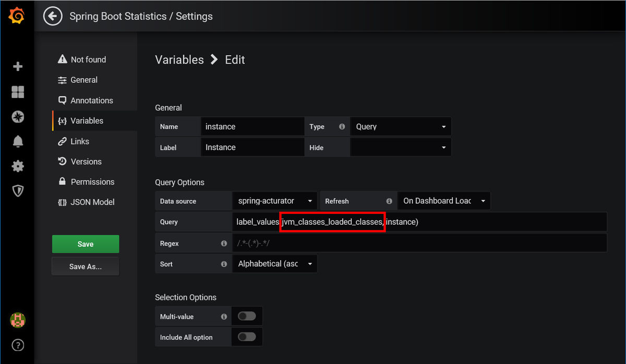The height and width of the screenshot is (364, 626).
Task: Open the Explore compass icon
Action: [18, 117]
